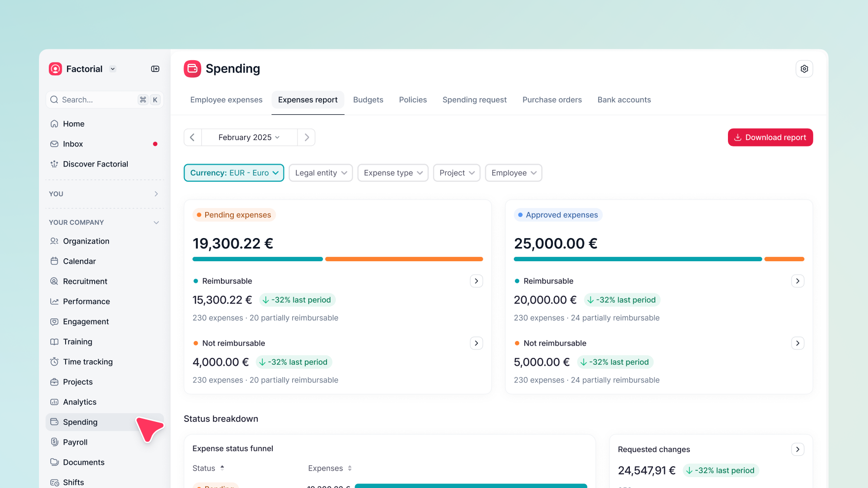Sort funnel by Status column

pos(209,468)
